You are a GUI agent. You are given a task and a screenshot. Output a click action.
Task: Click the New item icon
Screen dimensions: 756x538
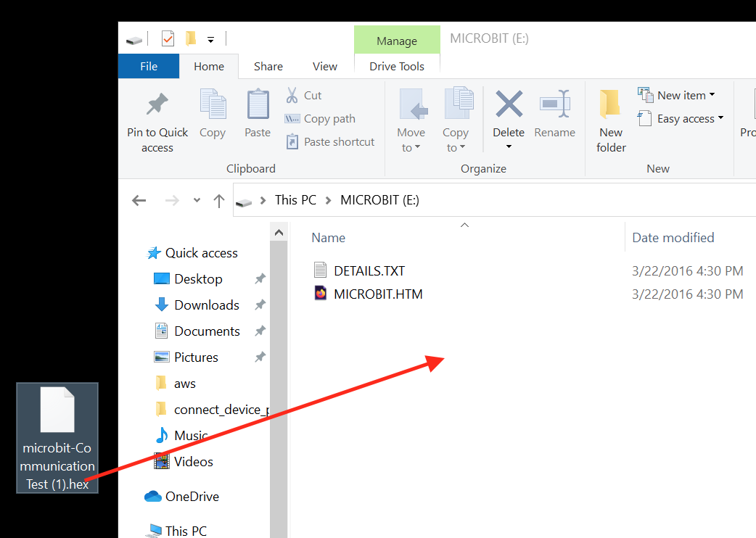pos(645,95)
